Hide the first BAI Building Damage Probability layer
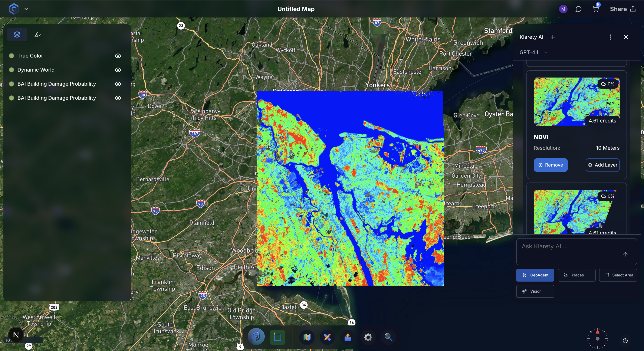 point(118,84)
